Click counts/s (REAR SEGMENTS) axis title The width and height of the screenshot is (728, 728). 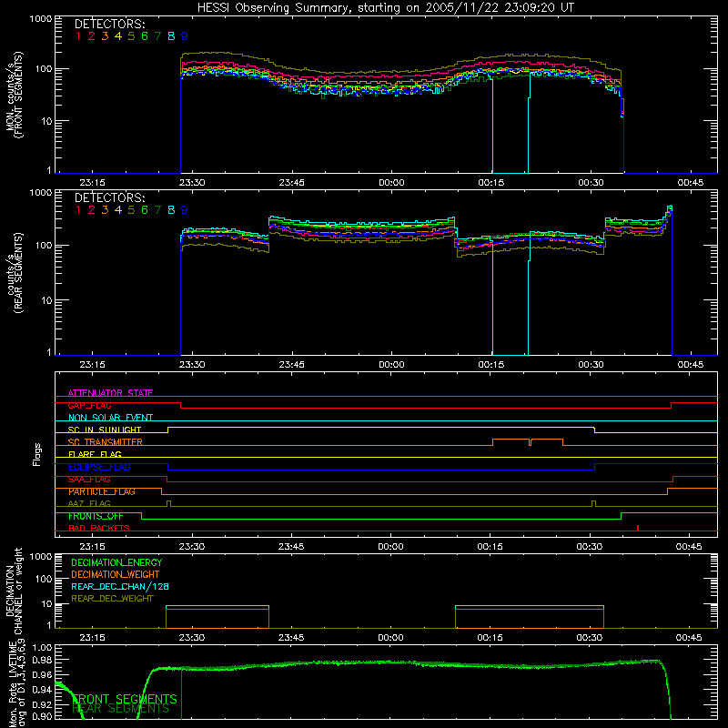[x=14, y=273]
